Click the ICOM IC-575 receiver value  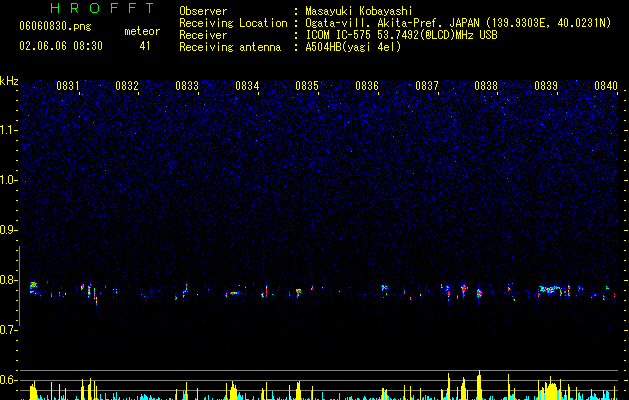401,35
